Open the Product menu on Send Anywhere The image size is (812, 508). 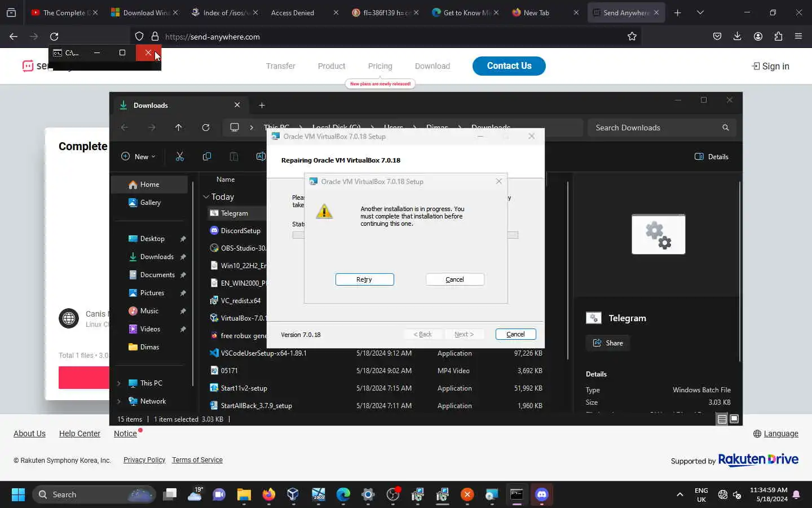[x=332, y=66]
